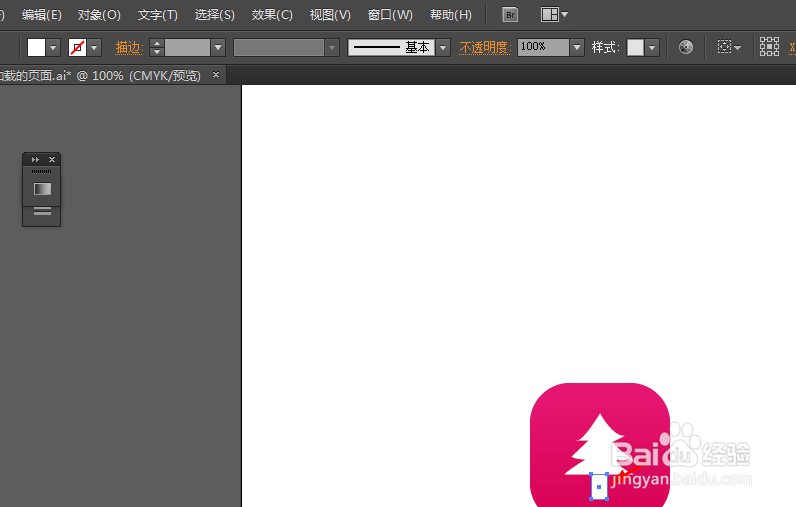Open the 窗口(W) menu
796x507 pixels.
pyautogui.click(x=390, y=15)
